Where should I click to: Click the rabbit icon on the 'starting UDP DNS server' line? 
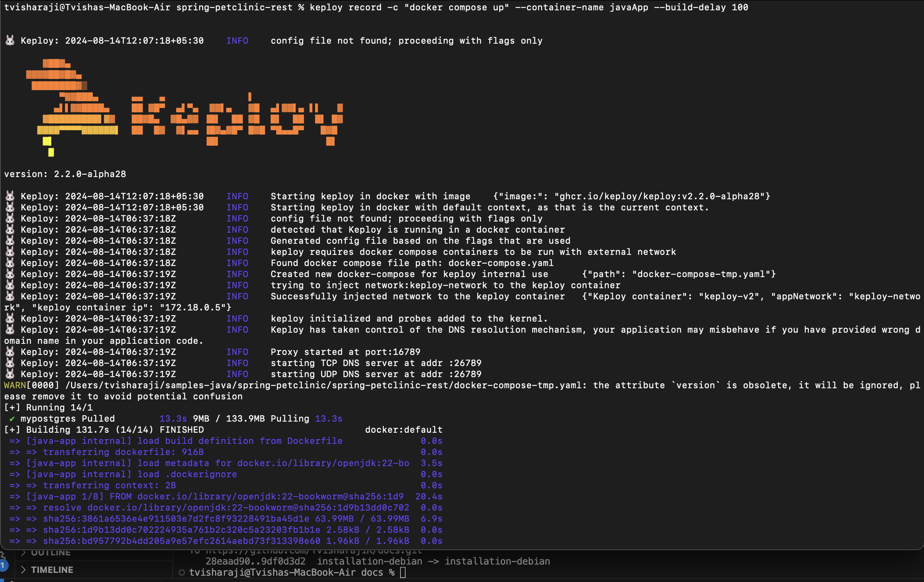point(10,374)
